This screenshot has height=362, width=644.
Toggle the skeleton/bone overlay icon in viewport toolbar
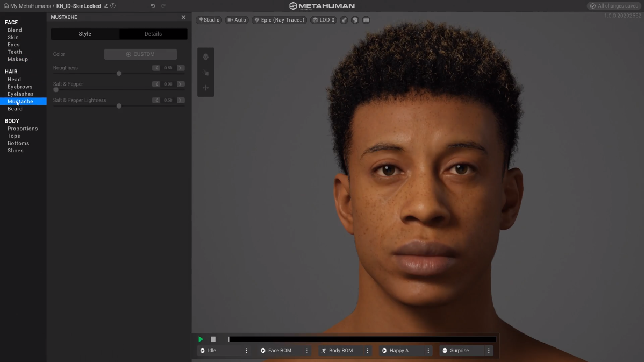point(344,20)
